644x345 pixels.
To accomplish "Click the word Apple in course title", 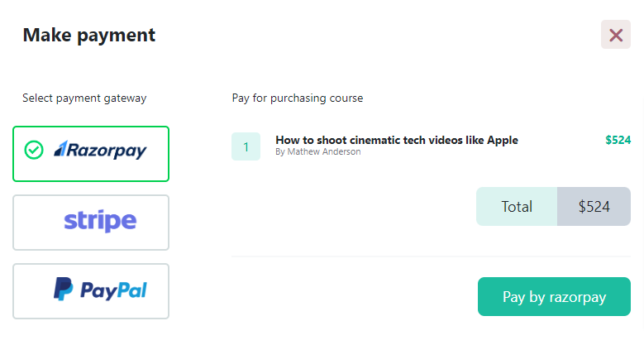I will 500,140.
